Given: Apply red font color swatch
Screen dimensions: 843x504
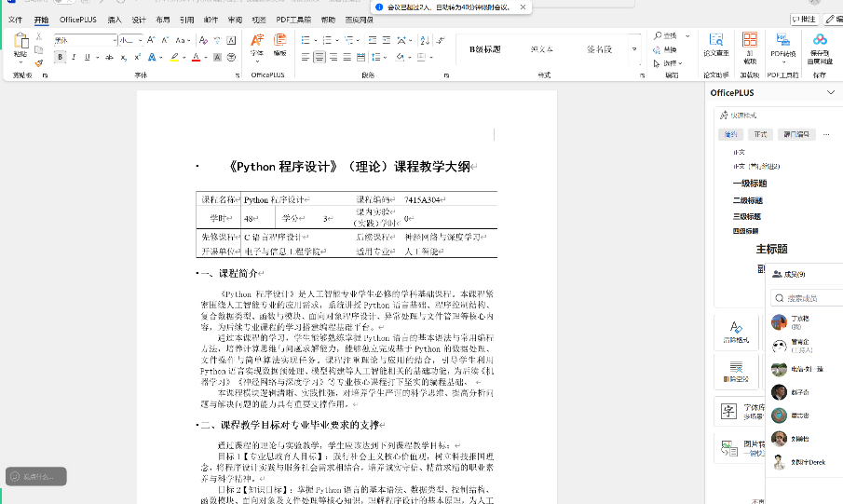Looking at the screenshot, I should pyautogui.click(x=196, y=57).
